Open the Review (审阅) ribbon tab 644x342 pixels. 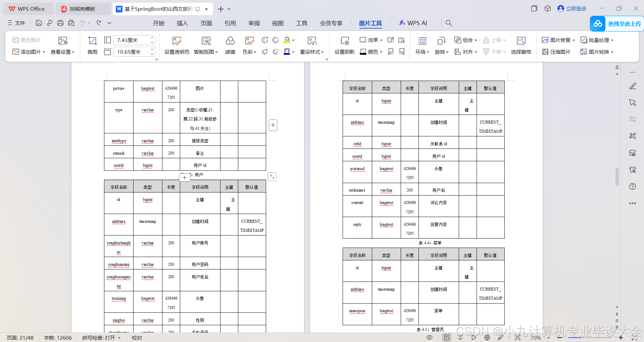(x=254, y=23)
